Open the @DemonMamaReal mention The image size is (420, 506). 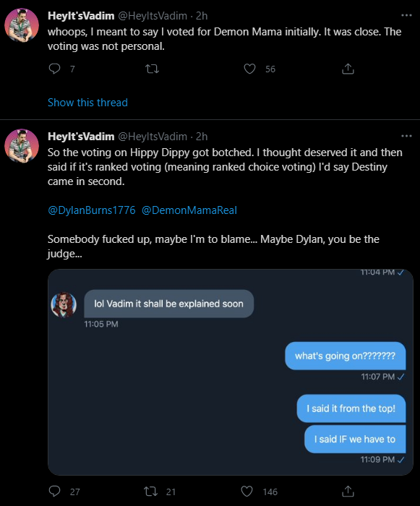(189, 210)
